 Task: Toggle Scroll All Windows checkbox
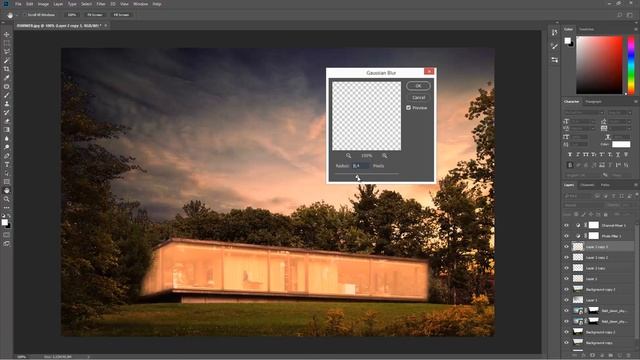tap(24, 15)
